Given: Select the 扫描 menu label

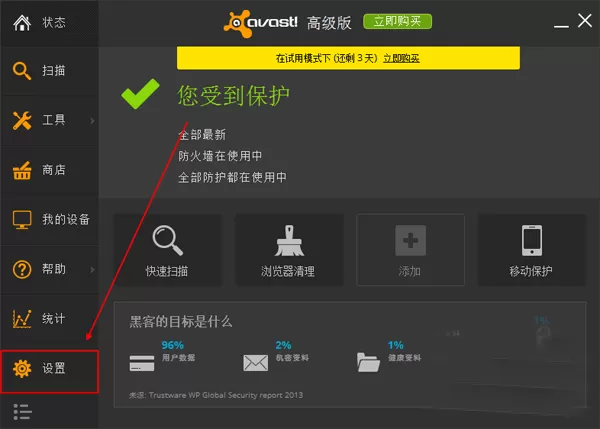Looking at the screenshot, I should click(x=54, y=71).
